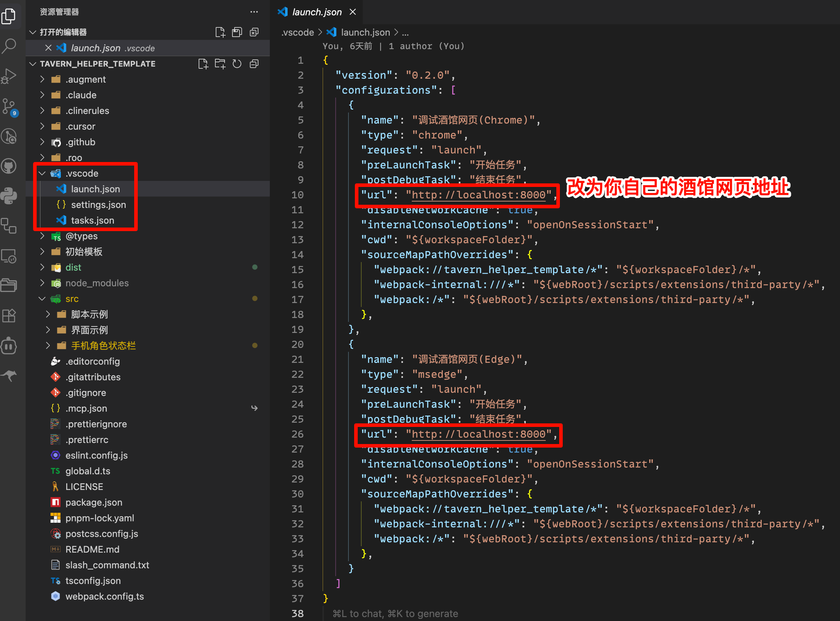The width and height of the screenshot is (840, 621).
Task: Collapse all folders in TAVERN_HELPER_TEMPLATE explorer
Action: [254, 64]
